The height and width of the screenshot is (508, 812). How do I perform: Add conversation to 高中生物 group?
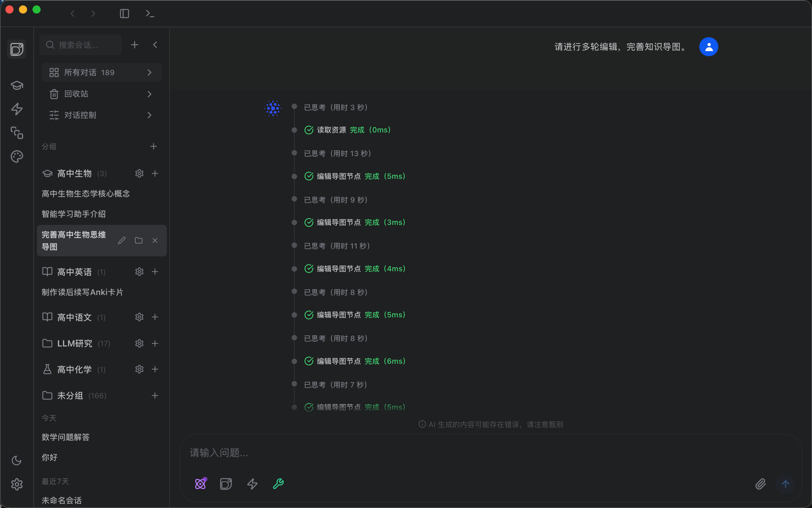click(x=155, y=173)
